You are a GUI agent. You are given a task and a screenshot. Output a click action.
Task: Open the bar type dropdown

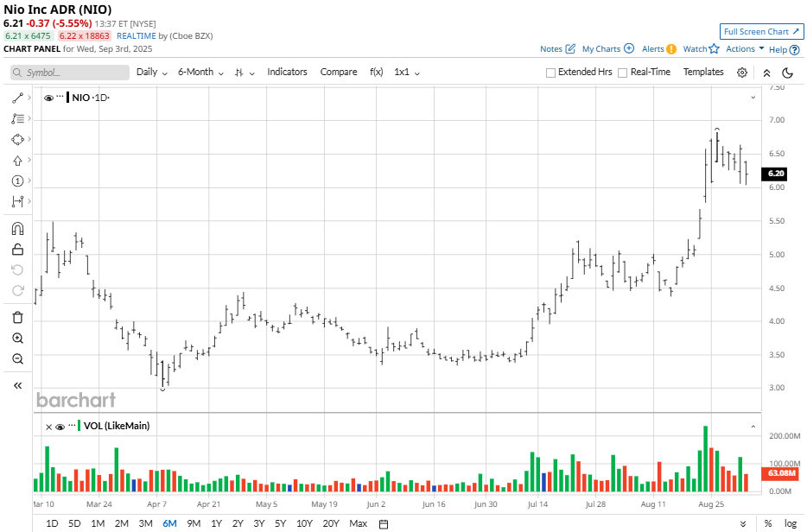[245, 73]
